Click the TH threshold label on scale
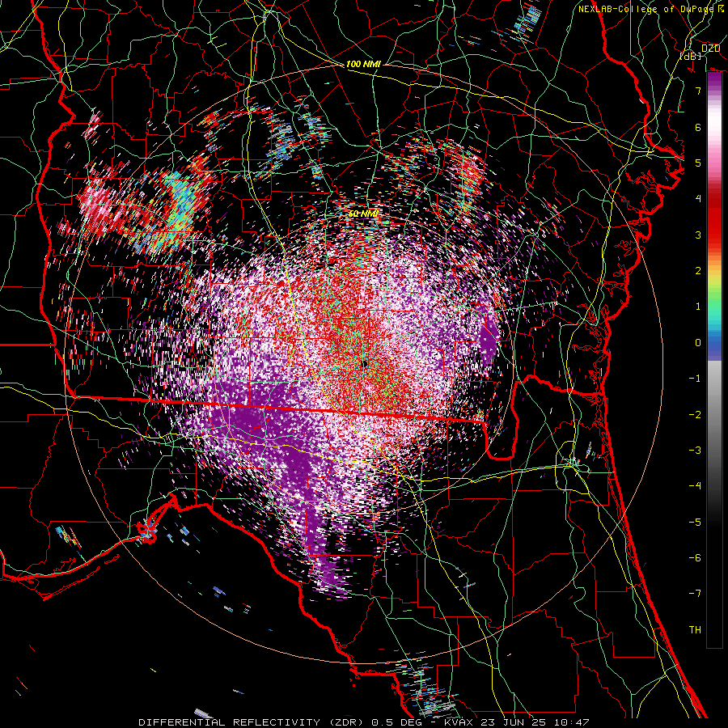 pos(695,630)
